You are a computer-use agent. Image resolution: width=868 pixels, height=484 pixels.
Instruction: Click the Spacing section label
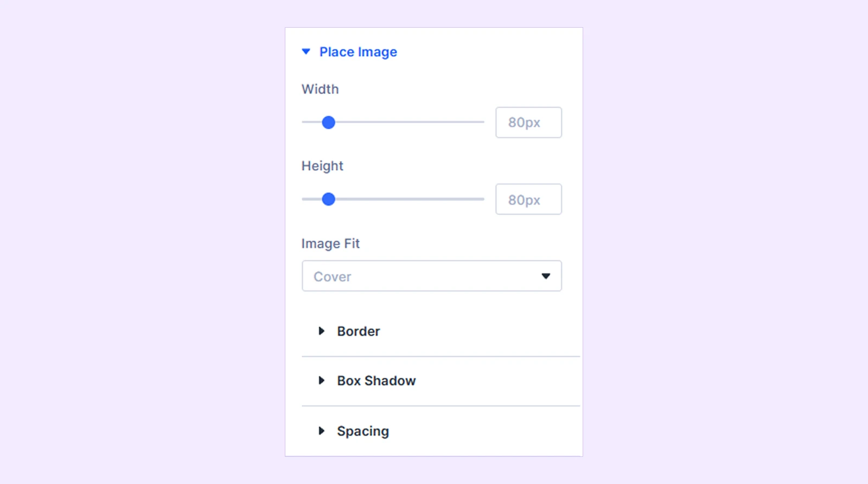[x=363, y=431]
